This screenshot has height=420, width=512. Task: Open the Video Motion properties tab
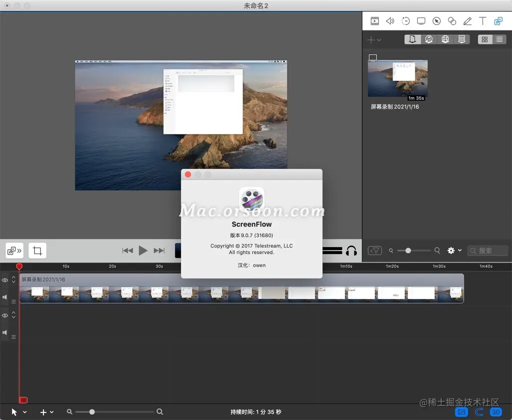pyautogui.click(x=405, y=21)
